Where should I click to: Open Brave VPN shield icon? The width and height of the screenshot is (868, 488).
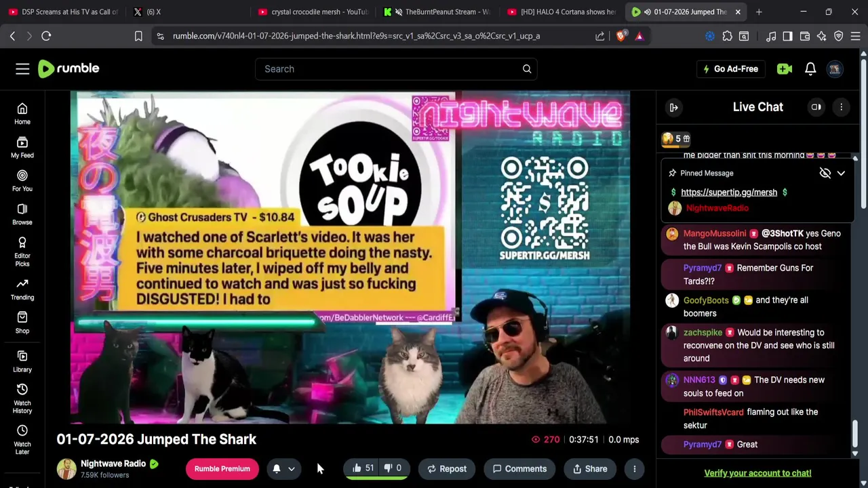click(x=839, y=36)
